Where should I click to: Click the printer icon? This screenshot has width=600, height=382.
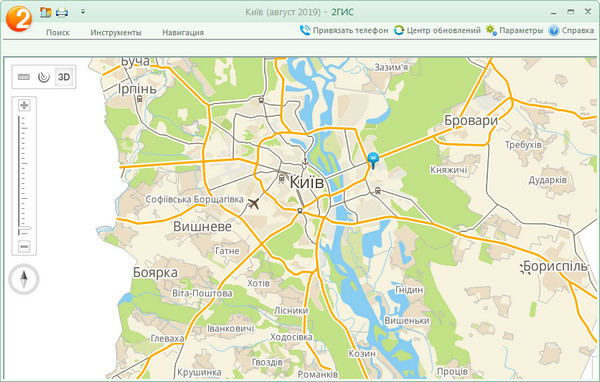[x=62, y=13]
